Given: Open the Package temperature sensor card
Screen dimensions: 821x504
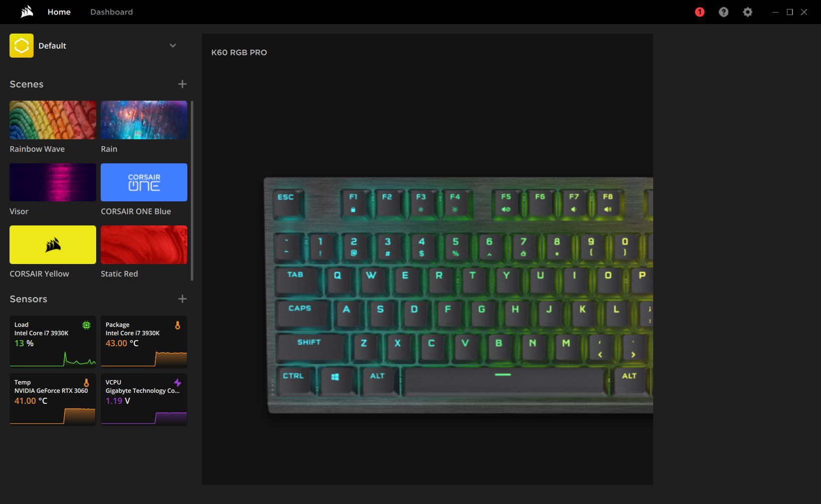Looking at the screenshot, I should 144,342.
